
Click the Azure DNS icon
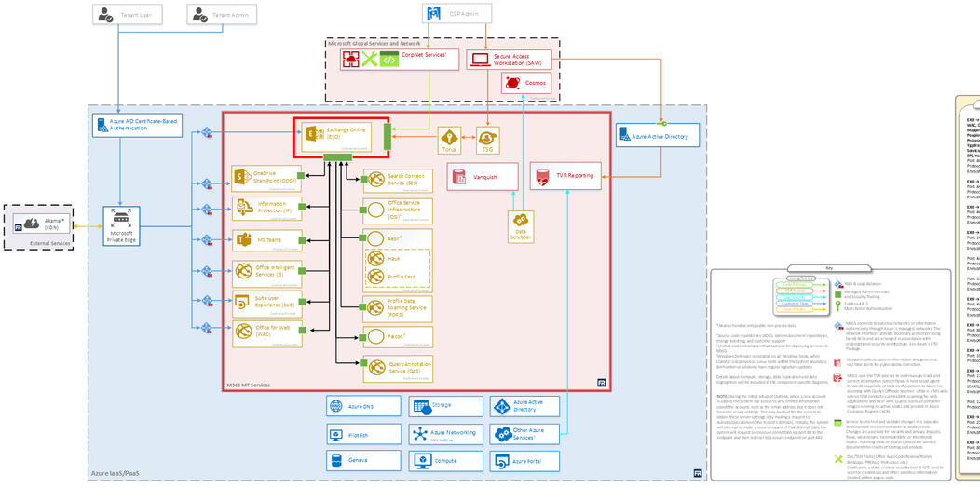pos(335,405)
